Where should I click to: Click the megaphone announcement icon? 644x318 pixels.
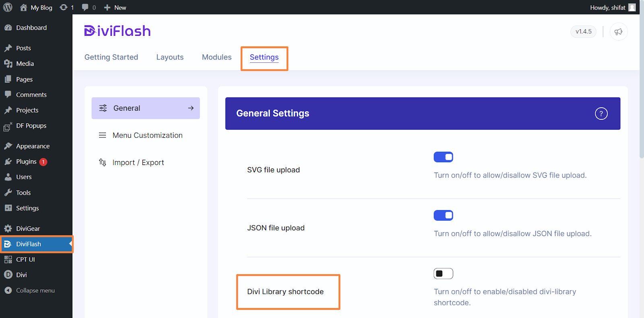point(619,32)
